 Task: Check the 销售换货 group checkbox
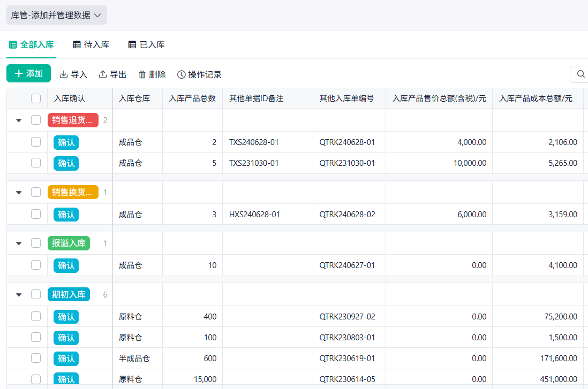point(36,192)
